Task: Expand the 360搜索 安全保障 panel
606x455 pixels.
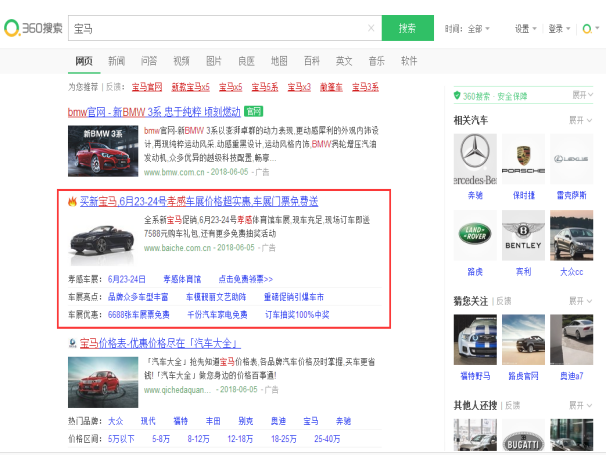Action: coord(582,95)
